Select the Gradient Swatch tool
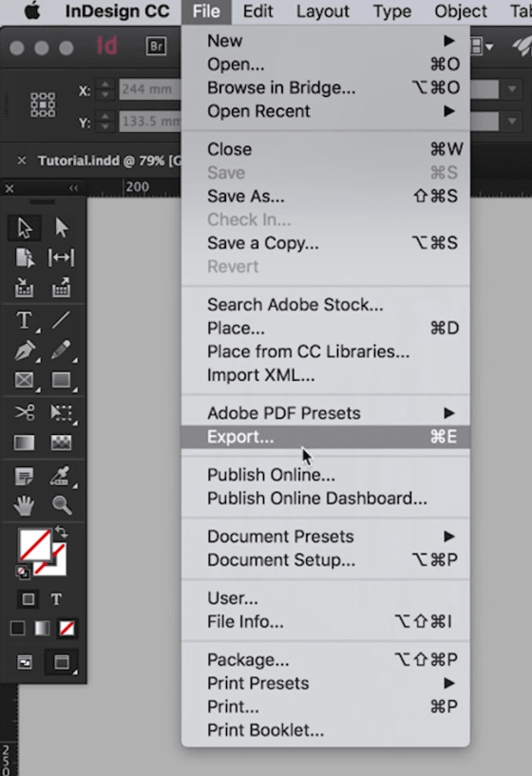The image size is (532, 776). pos(25,443)
